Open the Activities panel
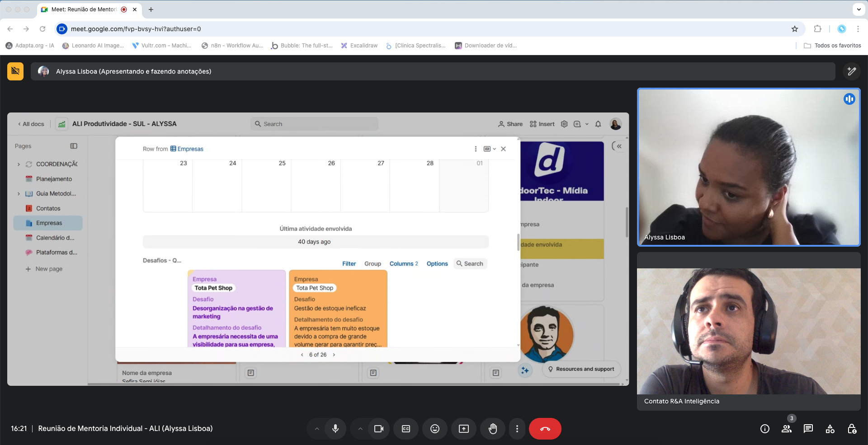The width and height of the screenshot is (868, 445). (830, 429)
